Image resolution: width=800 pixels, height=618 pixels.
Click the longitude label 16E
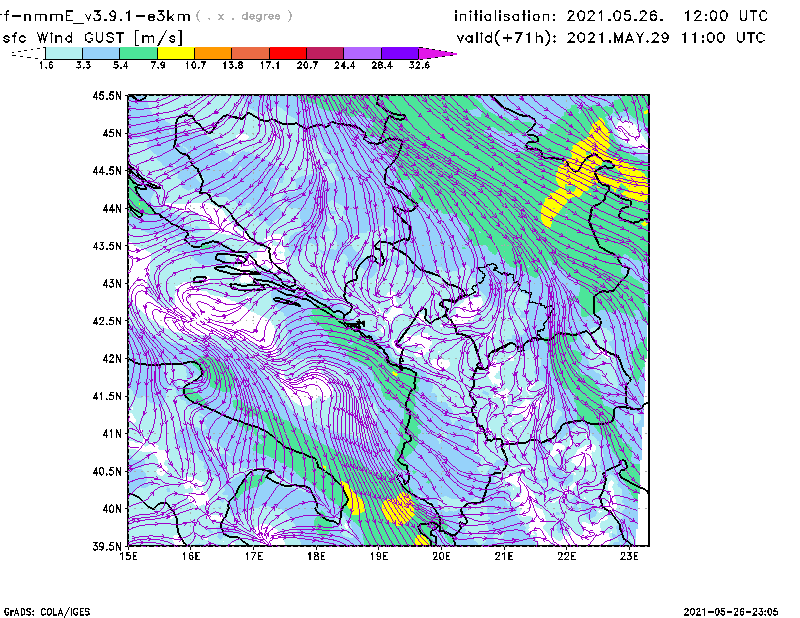coord(191,556)
